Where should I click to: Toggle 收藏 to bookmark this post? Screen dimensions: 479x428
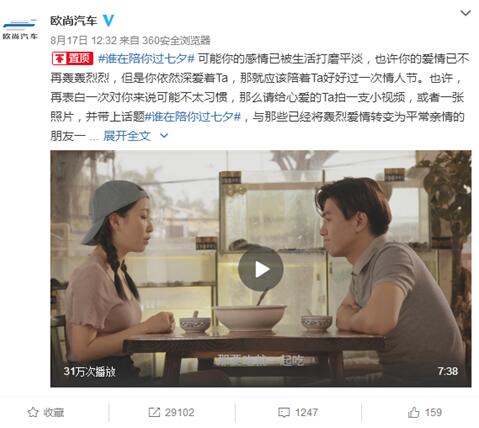(x=45, y=412)
